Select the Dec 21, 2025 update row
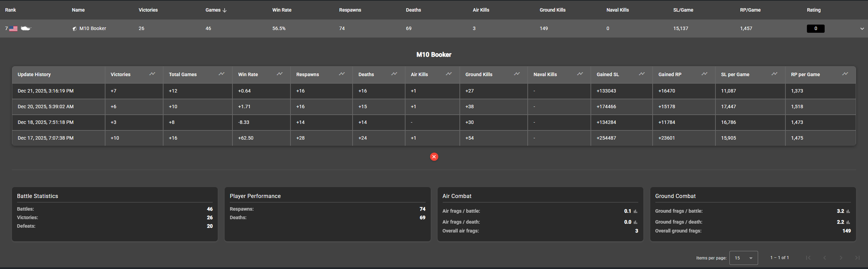The image size is (868, 269). pos(46,91)
